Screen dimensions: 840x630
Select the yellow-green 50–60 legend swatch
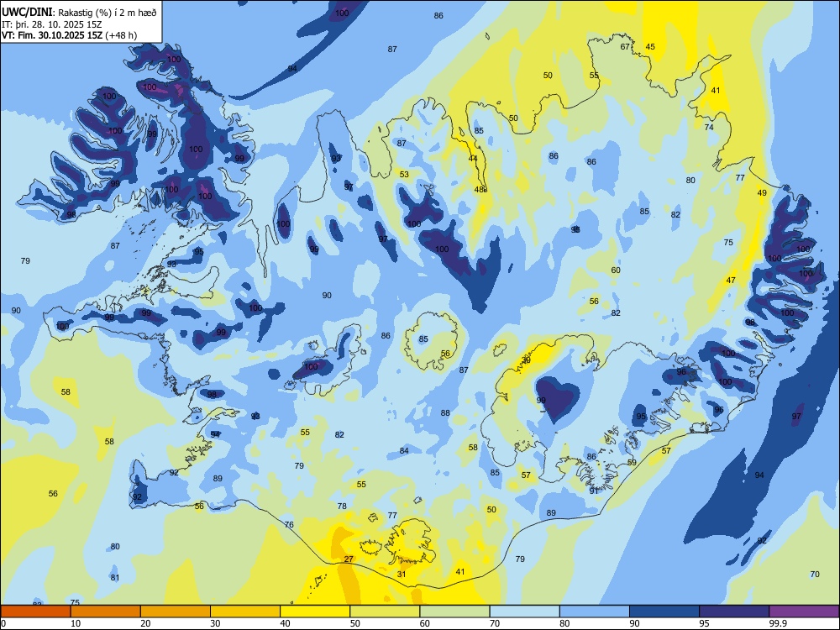[385, 612]
